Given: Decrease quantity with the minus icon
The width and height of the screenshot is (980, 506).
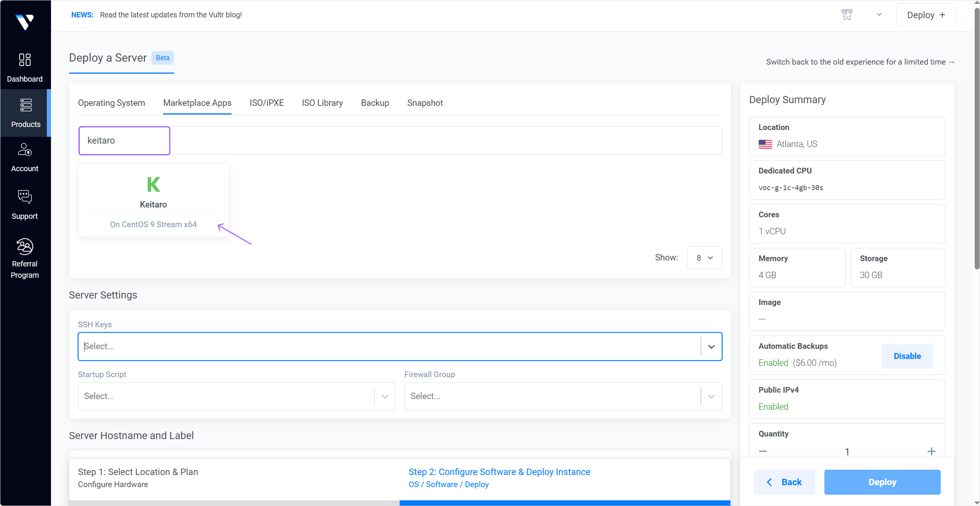Looking at the screenshot, I should point(762,452).
